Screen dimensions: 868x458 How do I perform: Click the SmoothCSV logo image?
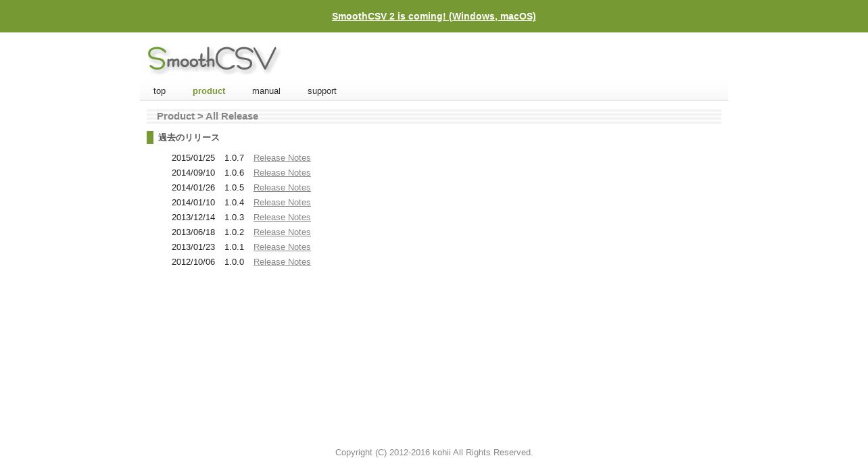pyautogui.click(x=213, y=60)
